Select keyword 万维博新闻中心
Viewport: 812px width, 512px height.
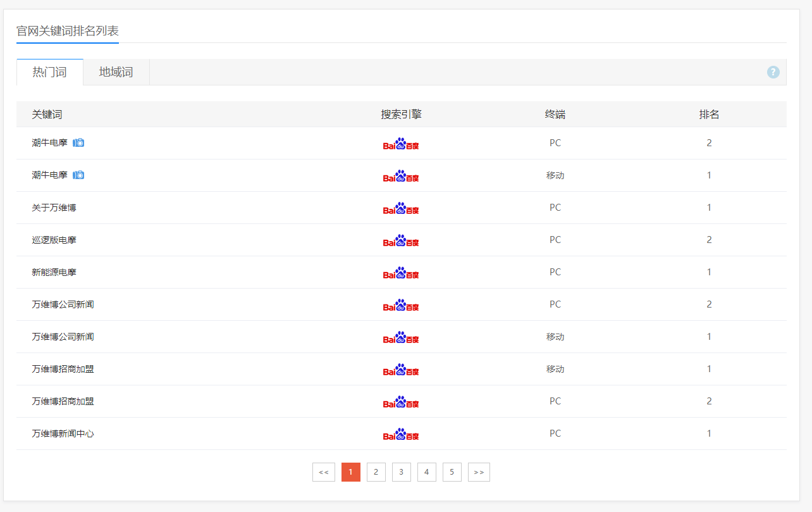(63, 434)
